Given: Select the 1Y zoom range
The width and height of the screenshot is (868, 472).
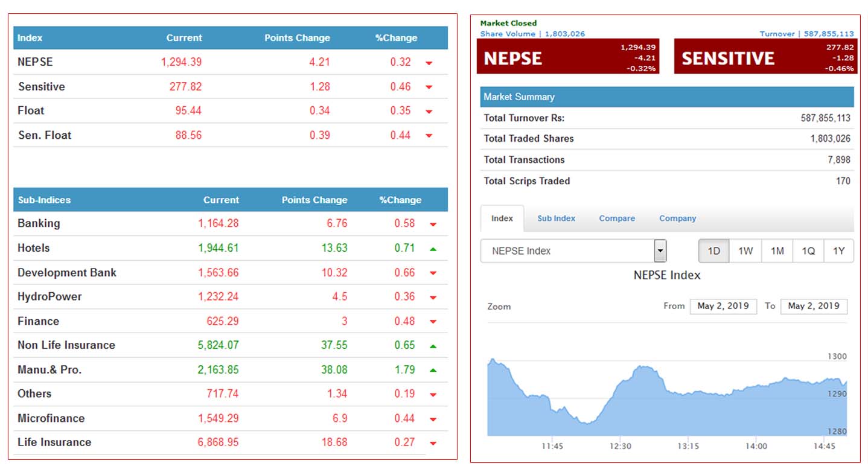Looking at the screenshot, I should [x=839, y=251].
